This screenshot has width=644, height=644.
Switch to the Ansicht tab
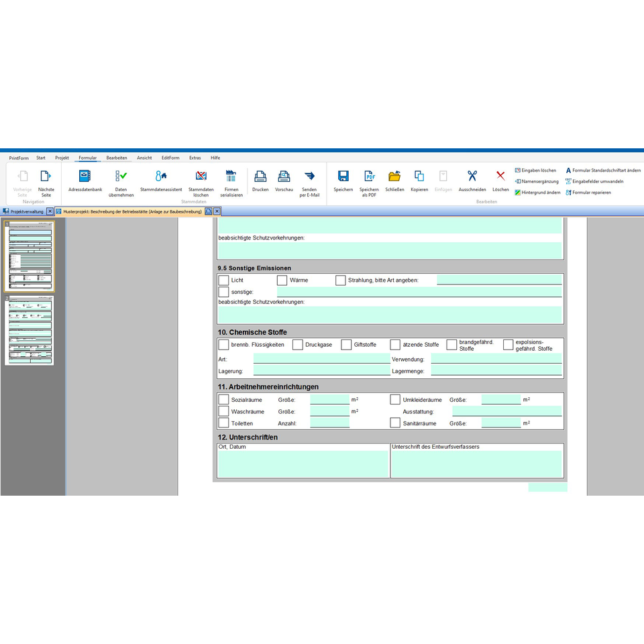[x=144, y=158]
